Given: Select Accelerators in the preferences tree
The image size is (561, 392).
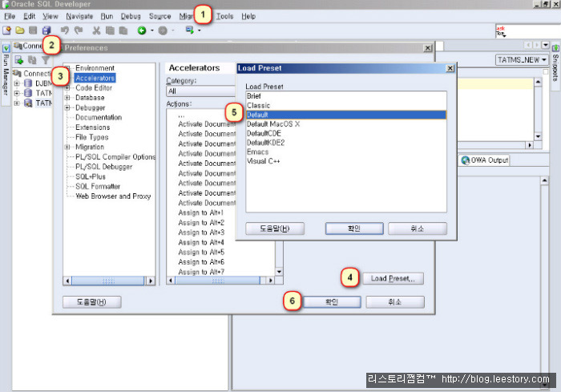Looking at the screenshot, I should pos(95,78).
